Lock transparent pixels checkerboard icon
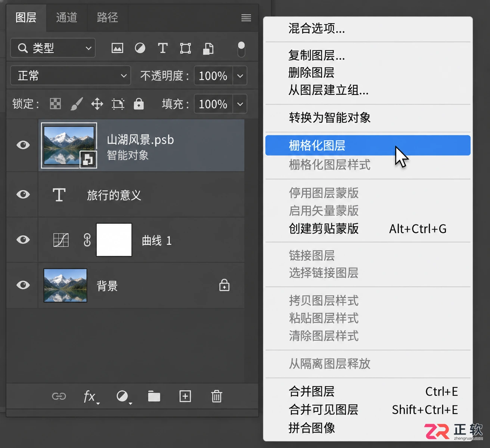The image size is (490, 448). (x=55, y=103)
